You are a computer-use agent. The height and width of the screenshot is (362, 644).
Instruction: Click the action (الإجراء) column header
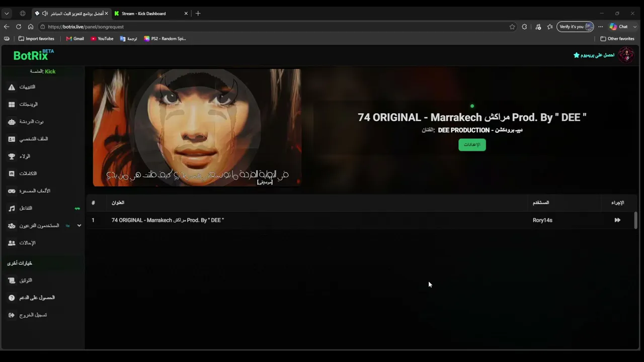pyautogui.click(x=618, y=203)
